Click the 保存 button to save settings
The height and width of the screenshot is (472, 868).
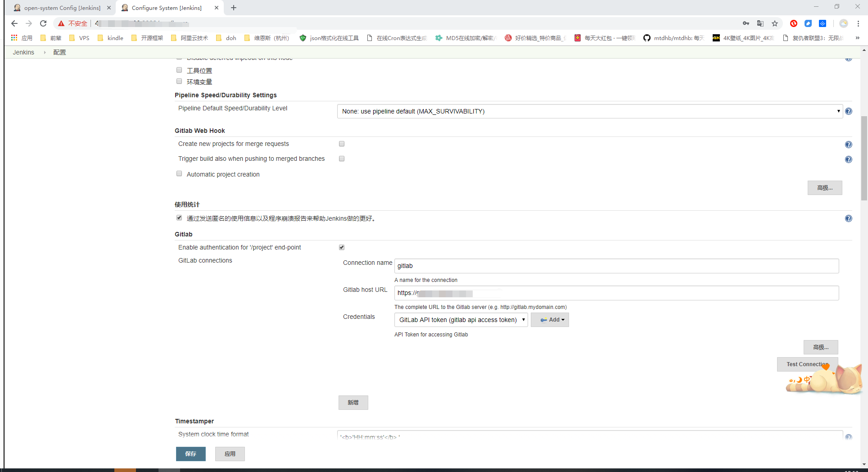click(x=191, y=454)
